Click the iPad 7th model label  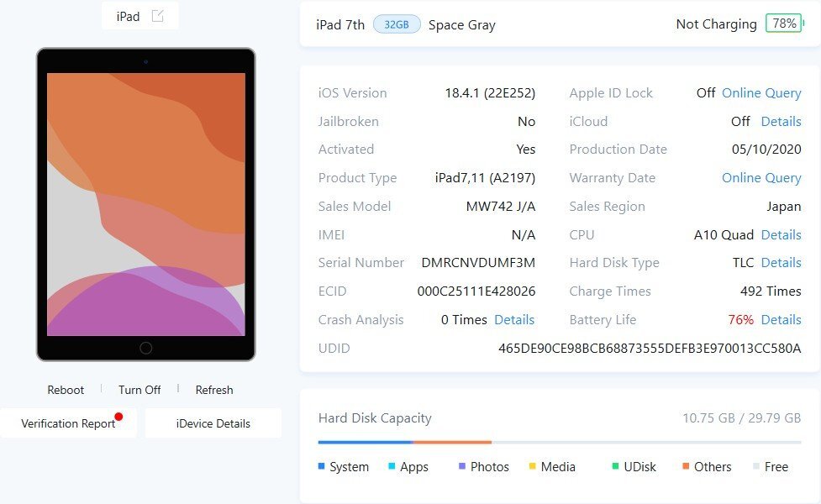[x=340, y=25]
